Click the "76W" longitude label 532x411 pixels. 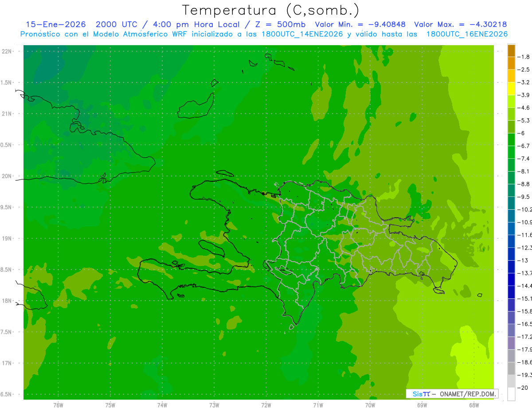tap(58, 405)
